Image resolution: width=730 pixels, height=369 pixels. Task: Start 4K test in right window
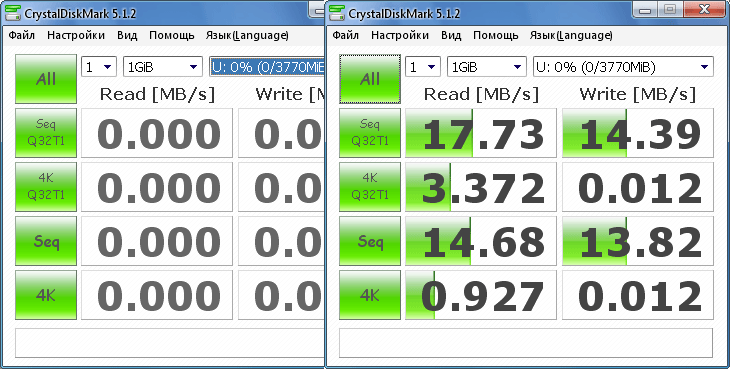tap(370, 295)
